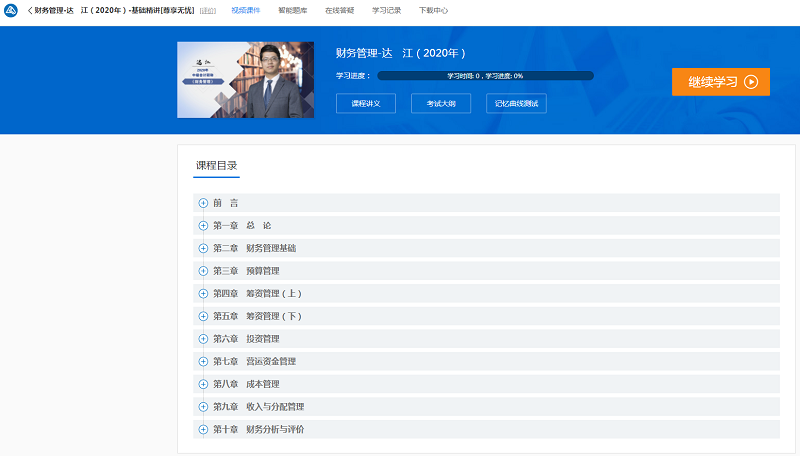This screenshot has height=456, width=800.
Task: Click the 投资管理 chapter title
Action: click(263, 339)
